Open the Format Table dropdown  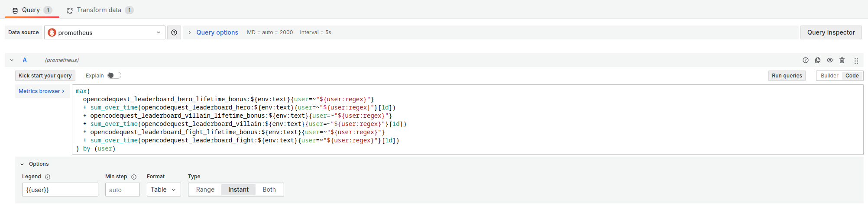[163, 190]
